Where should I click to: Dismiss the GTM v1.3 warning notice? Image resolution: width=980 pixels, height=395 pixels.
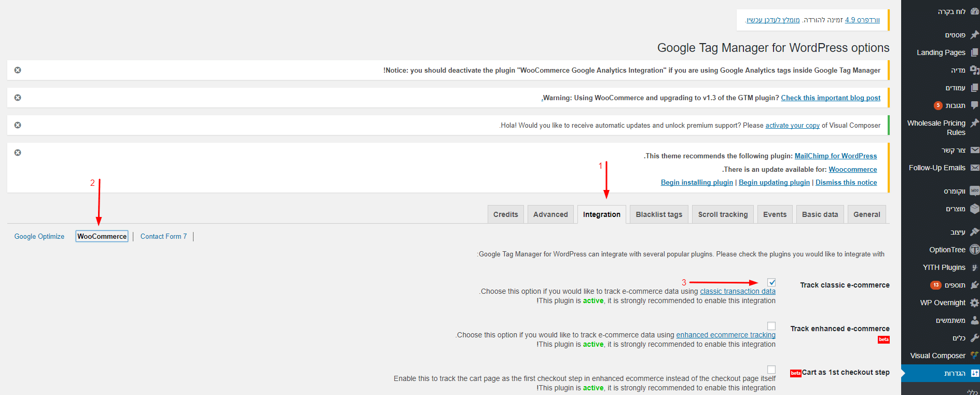18,98
